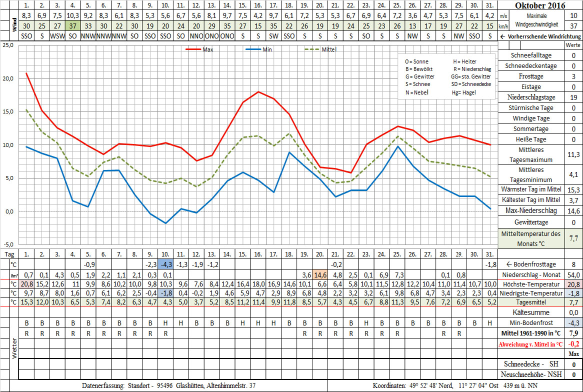The image size is (583, 392).
Task: Click the Koordinaten footer text
Action: (455, 386)
